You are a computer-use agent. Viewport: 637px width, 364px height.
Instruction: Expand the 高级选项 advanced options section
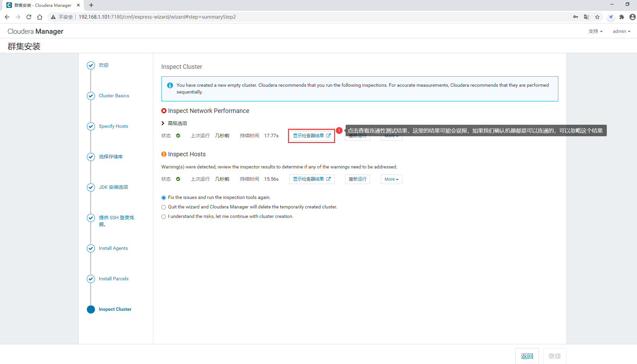tap(174, 123)
